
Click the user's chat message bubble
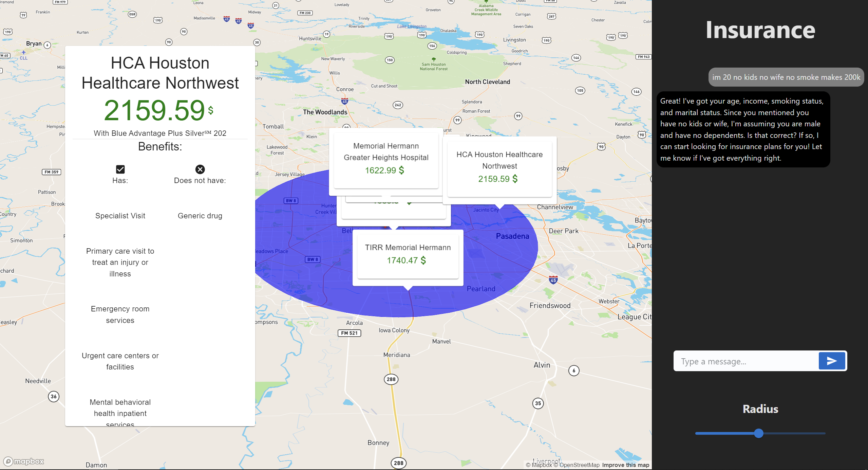786,77
